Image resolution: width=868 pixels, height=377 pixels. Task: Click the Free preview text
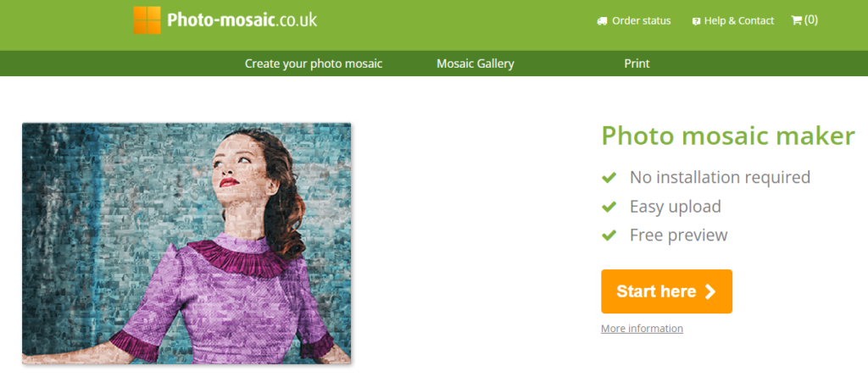(x=679, y=236)
